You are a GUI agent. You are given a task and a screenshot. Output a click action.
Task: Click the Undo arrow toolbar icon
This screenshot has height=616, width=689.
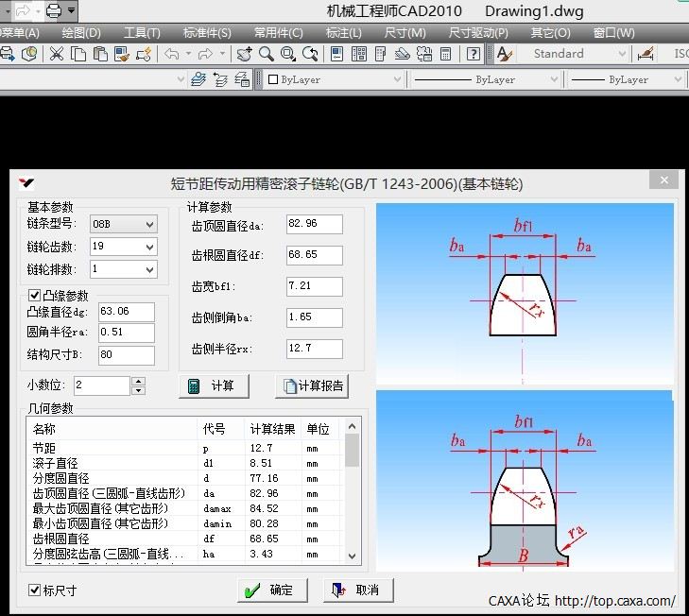pos(171,54)
